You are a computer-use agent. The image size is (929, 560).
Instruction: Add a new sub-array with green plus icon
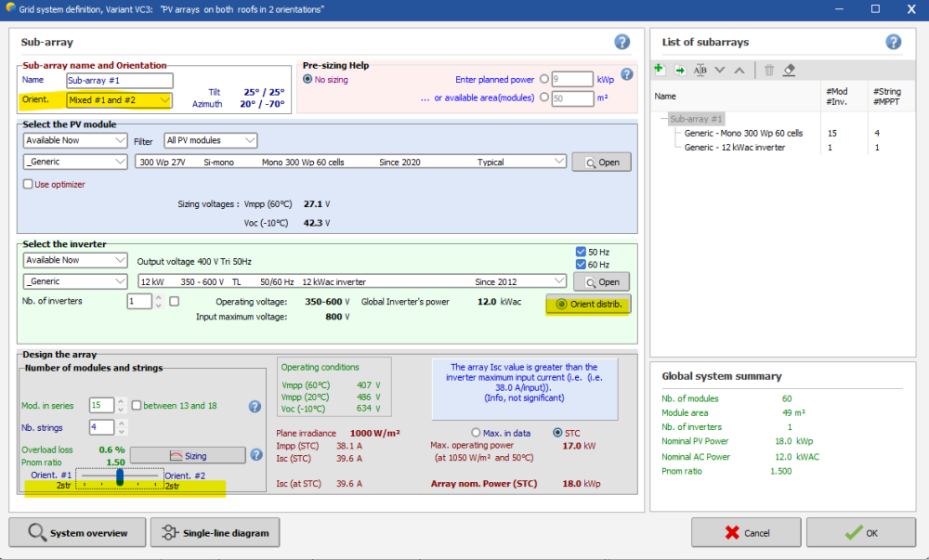tap(660, 70)
